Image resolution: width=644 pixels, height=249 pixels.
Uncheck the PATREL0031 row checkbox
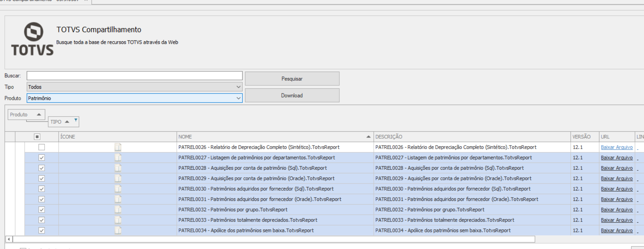[x=42, y=199]
